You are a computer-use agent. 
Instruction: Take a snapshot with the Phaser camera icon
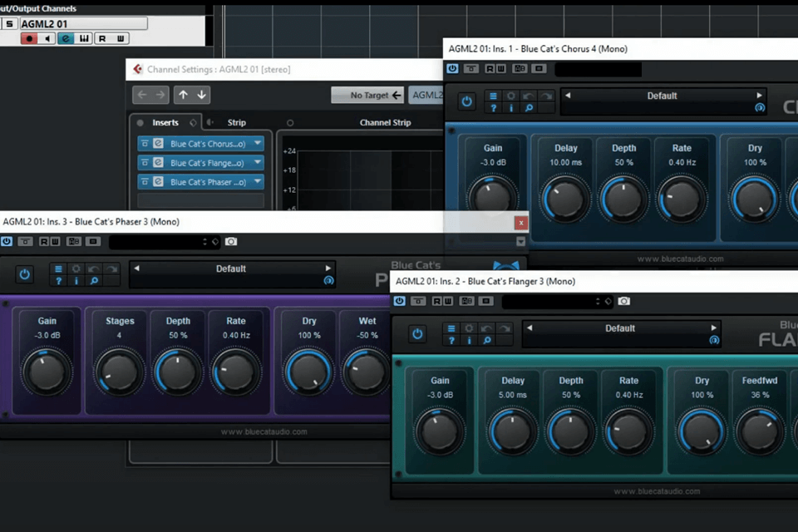point(231,242)
